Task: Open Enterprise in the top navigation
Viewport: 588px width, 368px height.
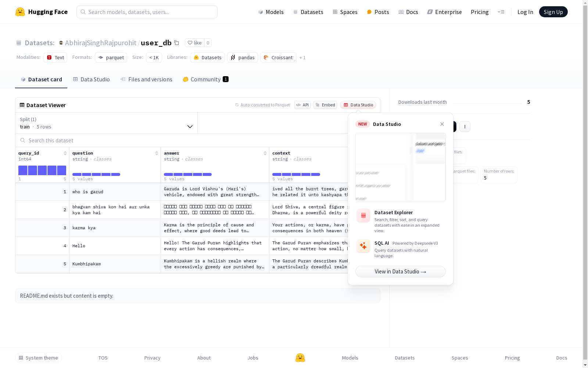Action: click(x=444, y=12)
